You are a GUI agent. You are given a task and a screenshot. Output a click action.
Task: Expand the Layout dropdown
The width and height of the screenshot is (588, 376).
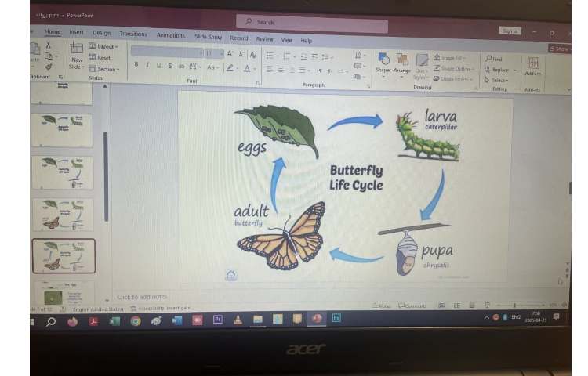click(x=103, y=46)
